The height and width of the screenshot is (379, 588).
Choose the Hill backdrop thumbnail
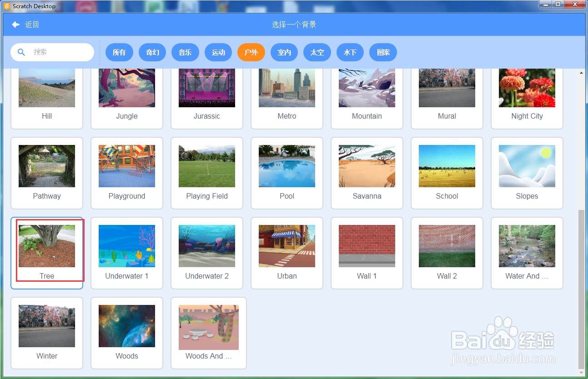47,88
